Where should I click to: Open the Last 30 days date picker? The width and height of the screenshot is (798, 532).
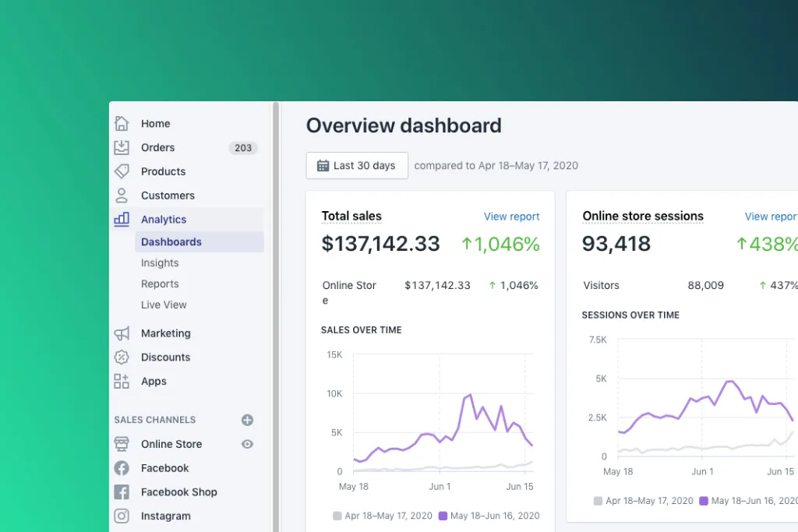point(357,165)
